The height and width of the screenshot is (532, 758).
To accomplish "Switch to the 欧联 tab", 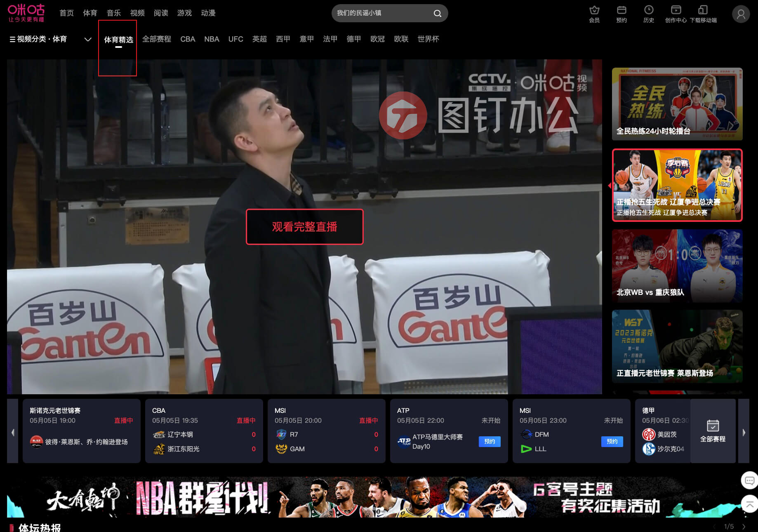I will point(401,39).
